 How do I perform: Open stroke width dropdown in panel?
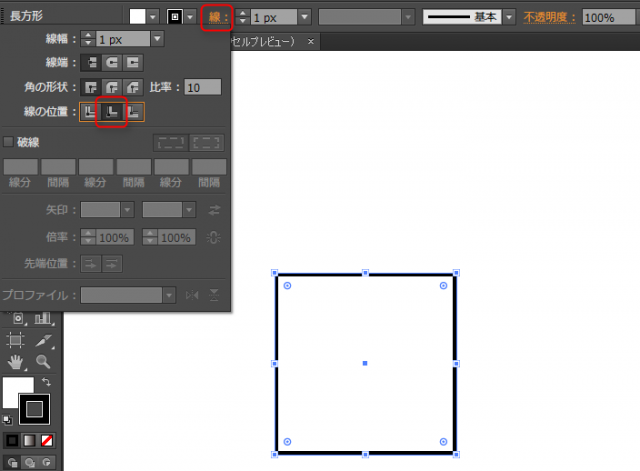click(157, 38)
